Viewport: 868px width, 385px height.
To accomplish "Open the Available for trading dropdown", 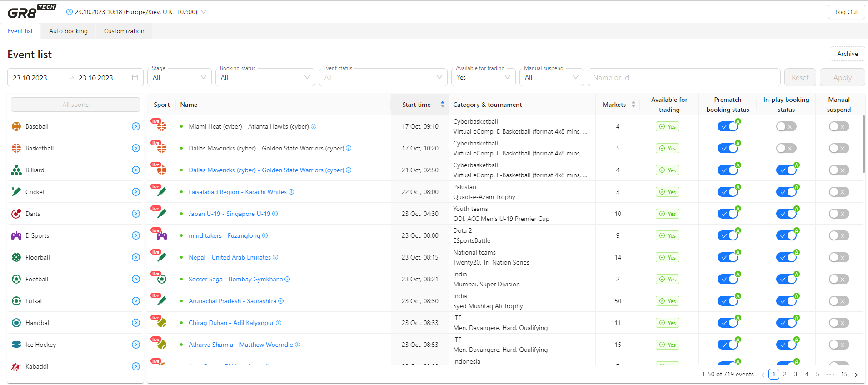I will 484,77.
